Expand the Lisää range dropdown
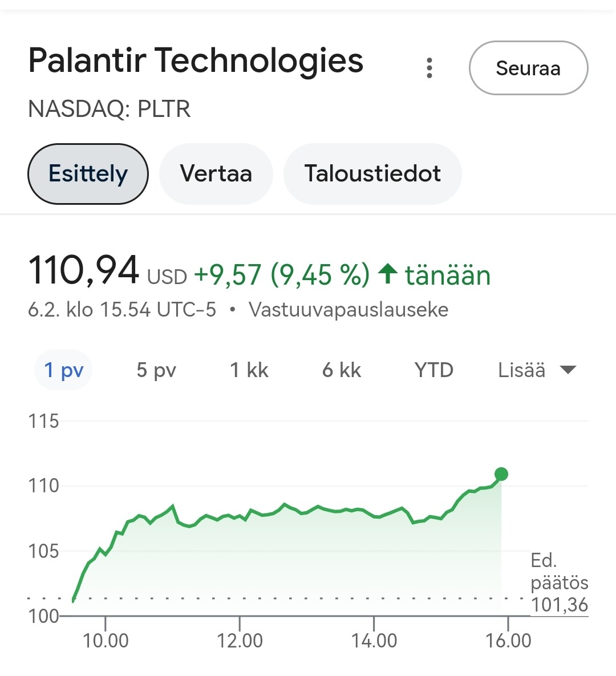This screenshot has width=616, height=676. pyautogui.click(x=537, y=370)
